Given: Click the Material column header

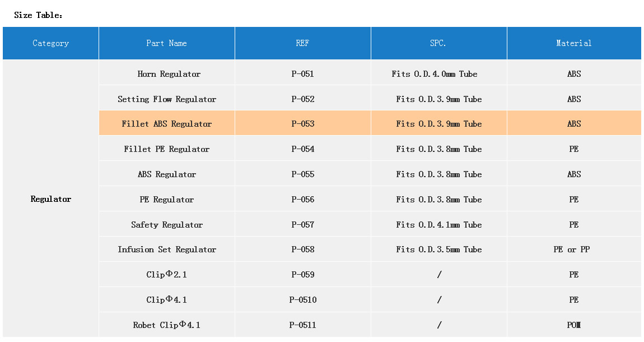Looking at the screenshot, I should (573, 43).
